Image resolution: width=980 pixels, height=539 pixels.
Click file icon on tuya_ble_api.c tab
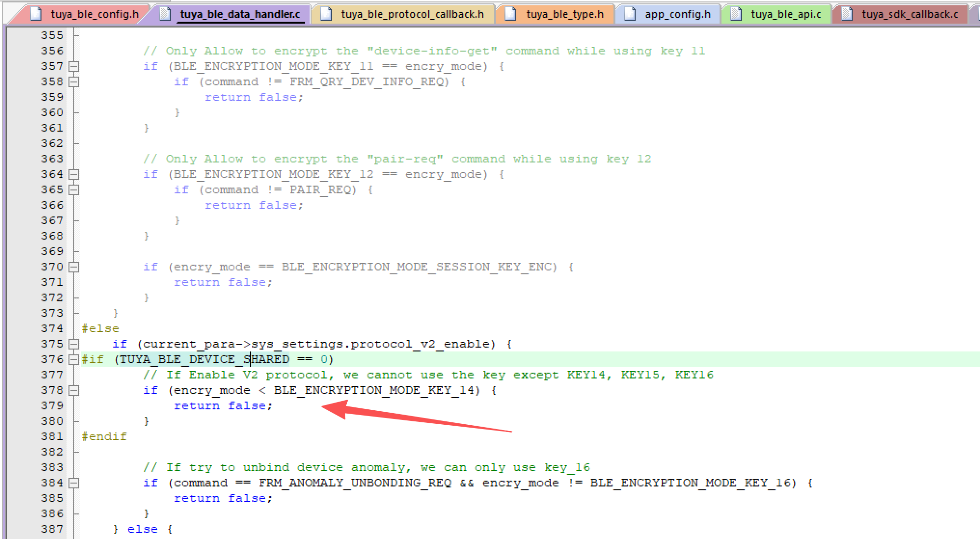pos(736,14)
